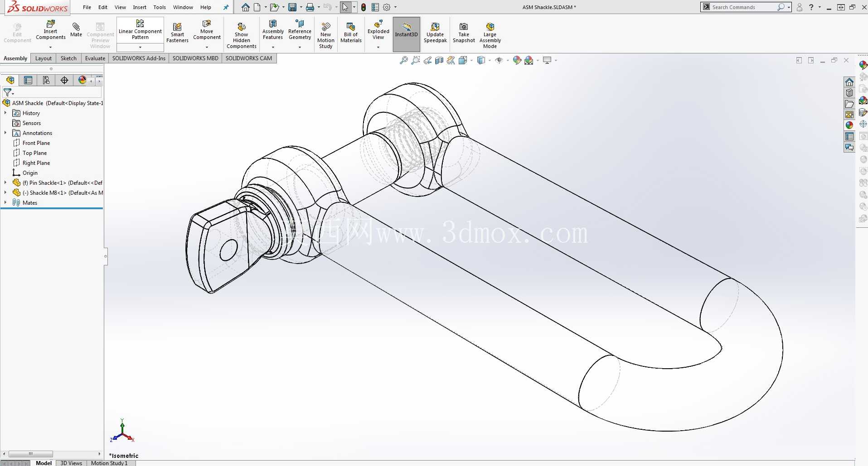Open SOLIDWORKS Resources home in task pane
This screenshot has width=868, height=466.
[x=849, y=82]
